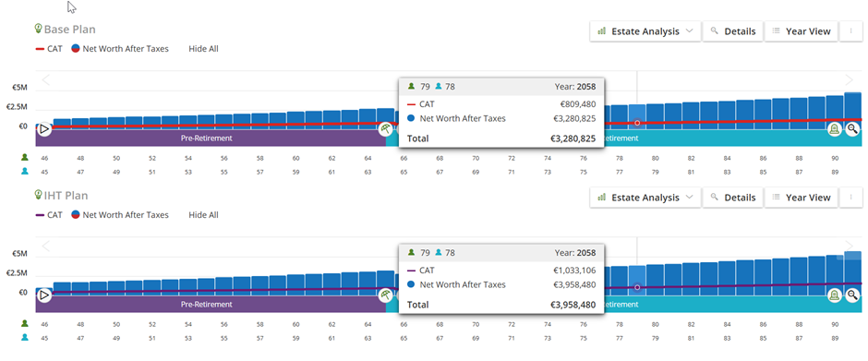Toggle CAT series in Base Plan legend
868x361 pixels.
49,49
